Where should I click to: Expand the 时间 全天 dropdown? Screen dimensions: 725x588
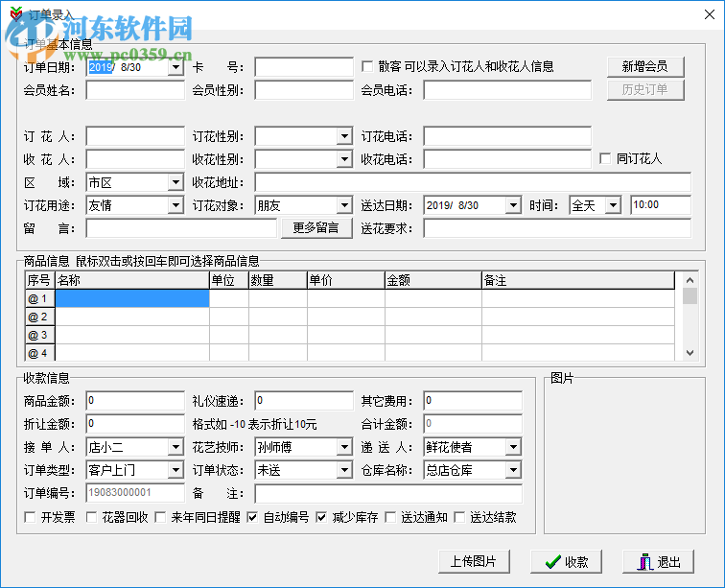point(613,205)
